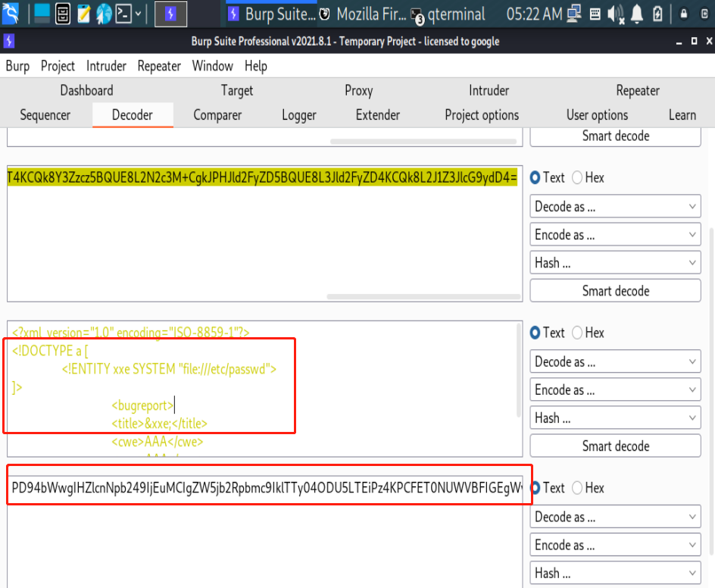
Task: Open the User options tab
Action: click(598, 115)
